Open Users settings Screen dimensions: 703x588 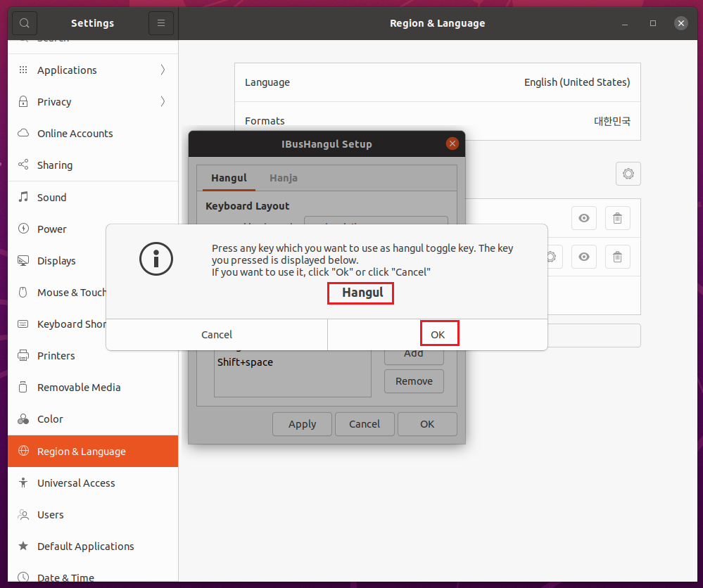(93, 515)
